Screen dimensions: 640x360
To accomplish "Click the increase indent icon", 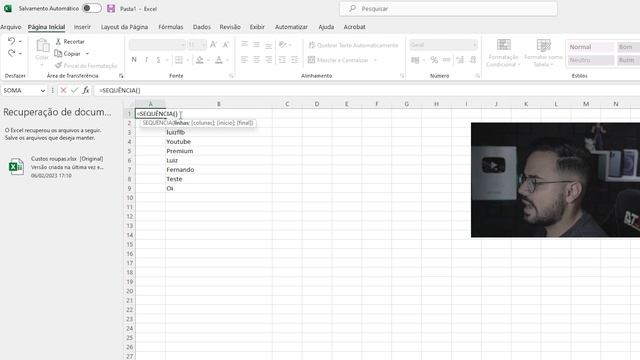I will 294,60.
